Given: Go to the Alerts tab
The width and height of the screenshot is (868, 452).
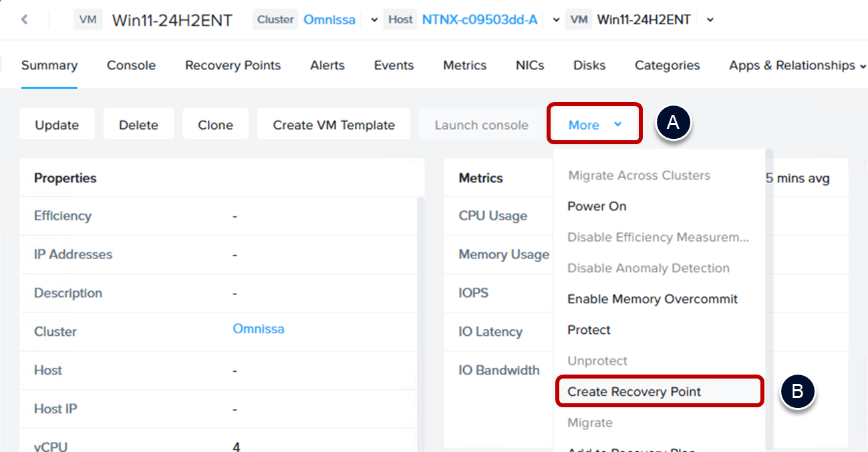Looking at the screenshot, I should [327, 65].
